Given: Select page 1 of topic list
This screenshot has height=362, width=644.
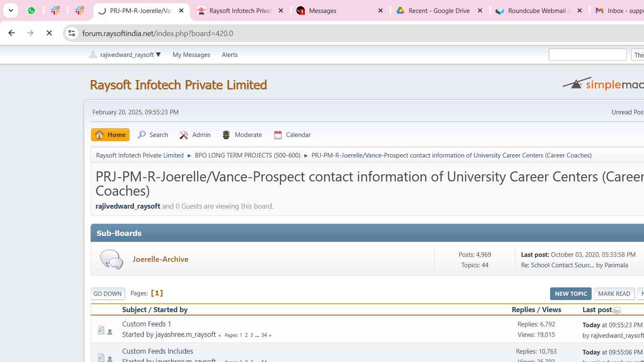Looking at the screenshot, I should pyautogui.click(x=157, y=293).
